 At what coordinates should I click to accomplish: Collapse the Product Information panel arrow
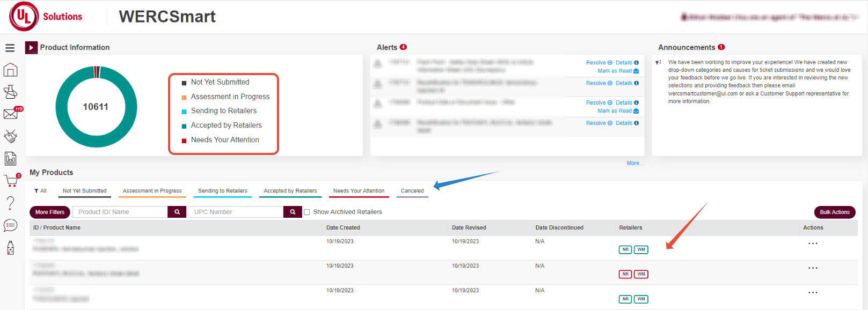tap(31, 48)
